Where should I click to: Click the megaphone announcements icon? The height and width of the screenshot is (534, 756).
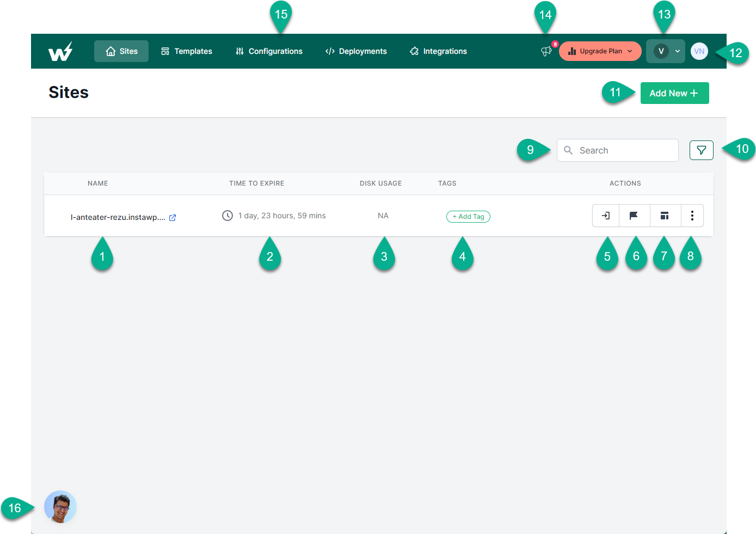click(546, 51)
